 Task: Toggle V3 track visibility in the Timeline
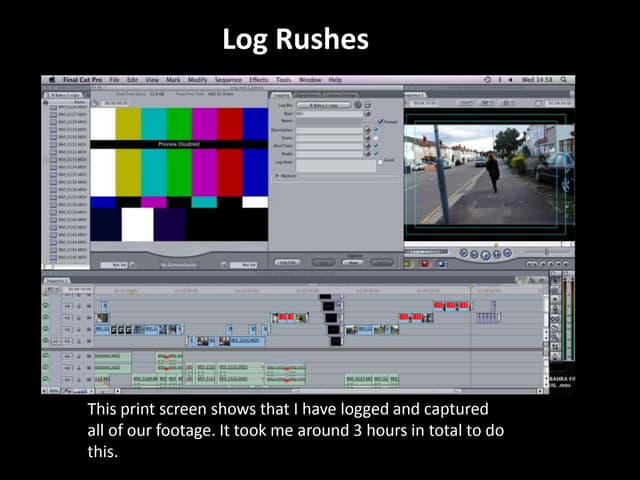click(45, 317)
